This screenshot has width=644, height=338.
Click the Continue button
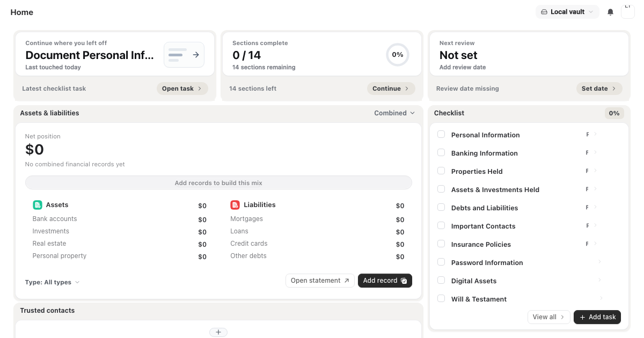391,89
